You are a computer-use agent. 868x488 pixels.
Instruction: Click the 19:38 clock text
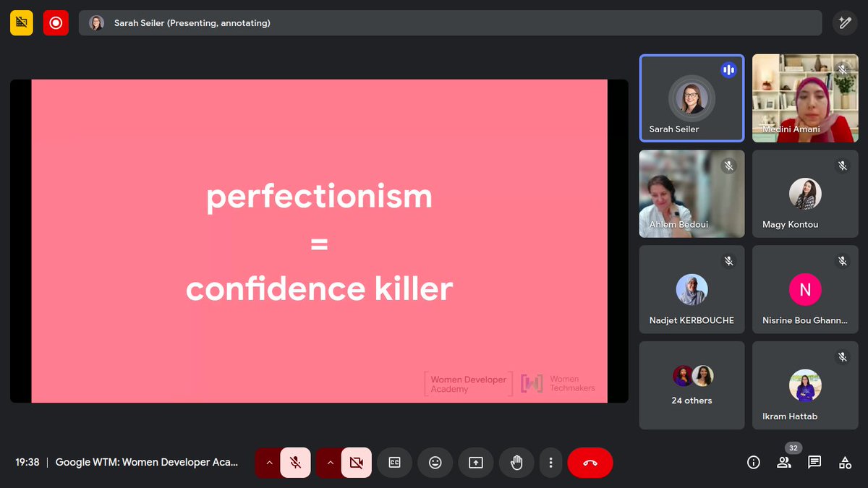(x=27, y=463)
